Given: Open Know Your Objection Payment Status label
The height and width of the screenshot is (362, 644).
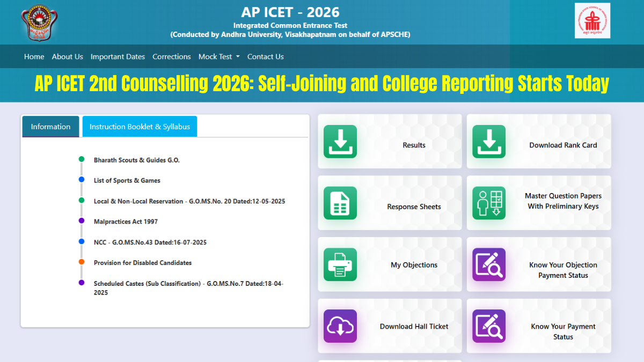Looking at the screenshot, I should point(563,270).
